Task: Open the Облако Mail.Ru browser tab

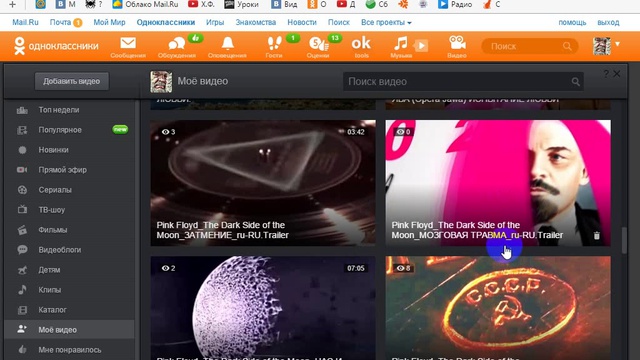Action: click(146, 4)
